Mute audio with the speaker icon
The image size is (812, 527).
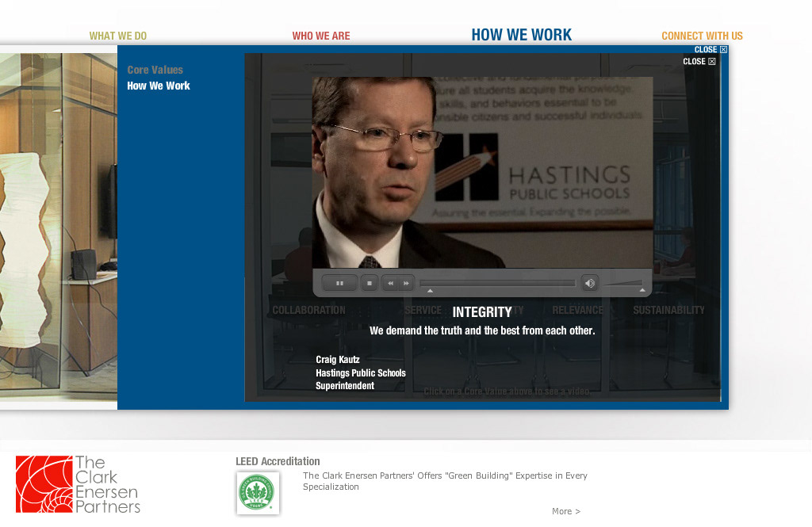click(589, 283)
